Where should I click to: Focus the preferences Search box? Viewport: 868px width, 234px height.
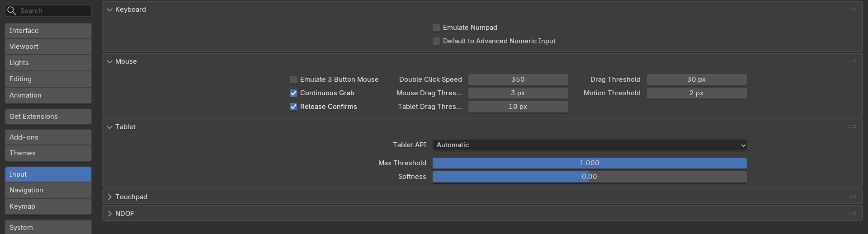click(48, 10)
